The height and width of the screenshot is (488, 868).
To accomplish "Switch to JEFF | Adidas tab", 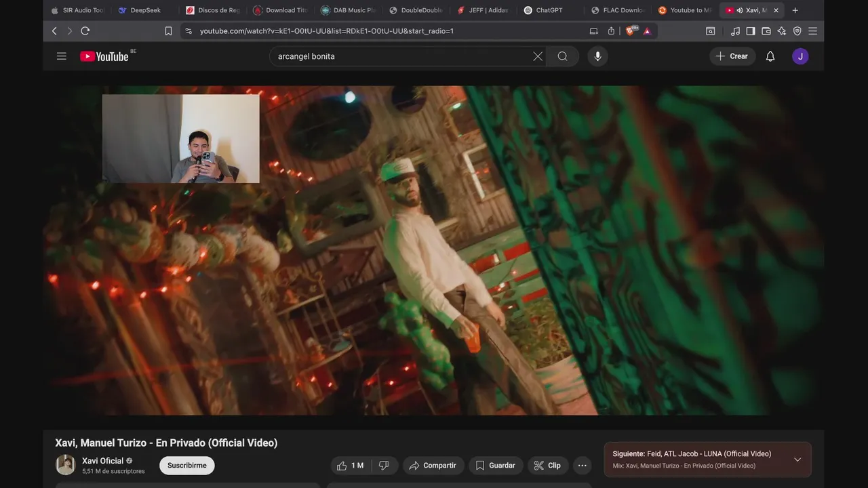I will coord(483,10).
